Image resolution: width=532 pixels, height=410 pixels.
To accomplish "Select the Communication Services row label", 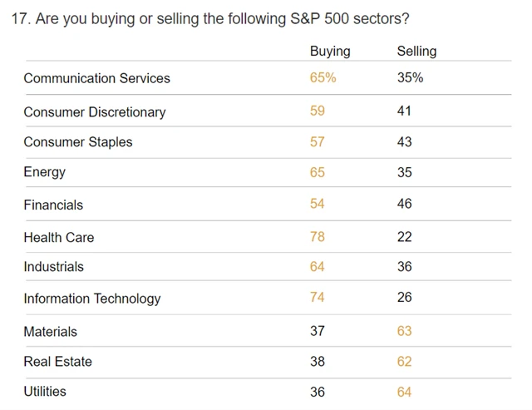I will click(96, 78).
